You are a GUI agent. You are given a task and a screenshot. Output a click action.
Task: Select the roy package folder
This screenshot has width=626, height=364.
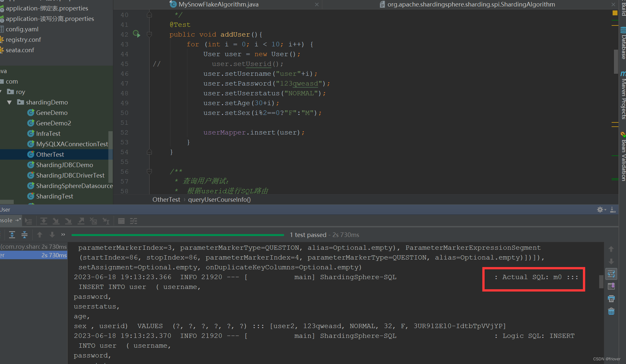point(20,92)
